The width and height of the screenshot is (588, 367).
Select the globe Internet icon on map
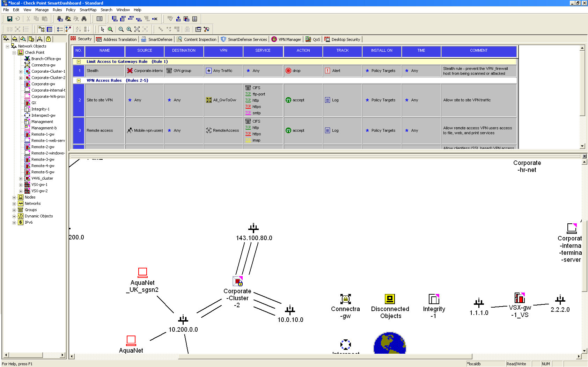click(x=390, y=343)
